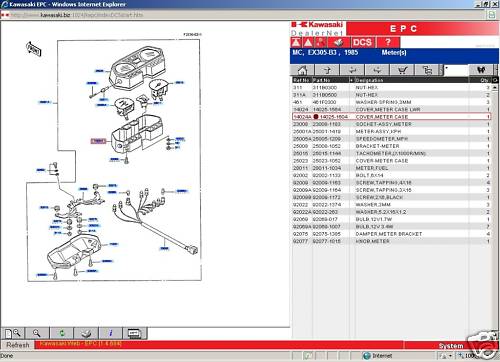
Task: Open the tree structure view icon
Action: pos(427,70)
